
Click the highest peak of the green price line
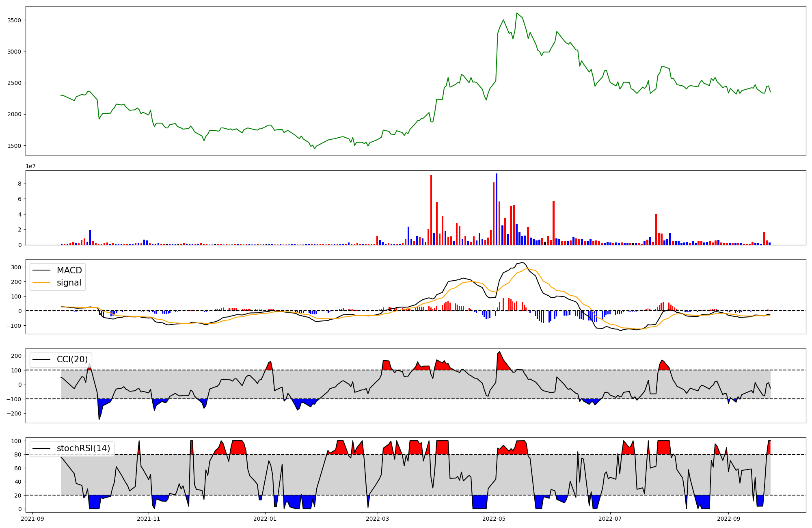coord(517,13)
